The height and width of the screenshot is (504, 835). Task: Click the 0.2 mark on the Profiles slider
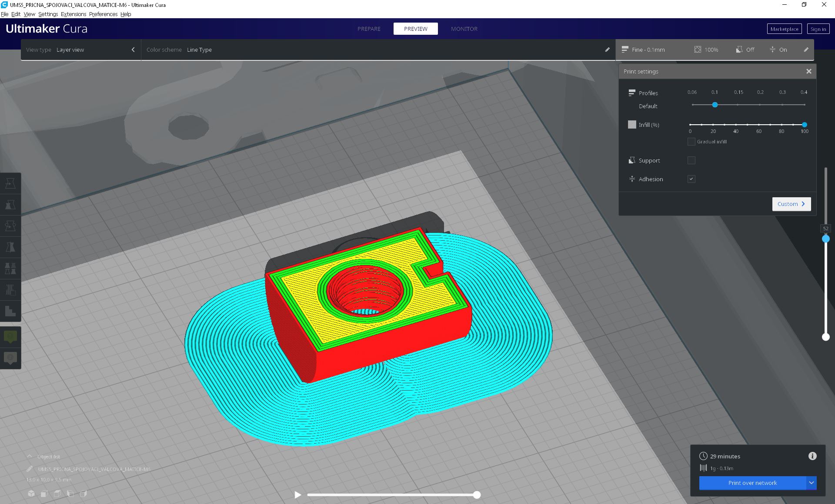(760, 105)
